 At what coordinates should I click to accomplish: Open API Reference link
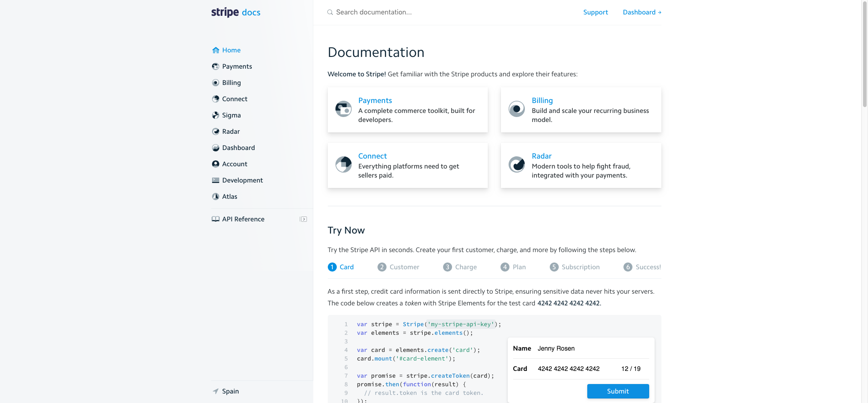pos(243,219)
